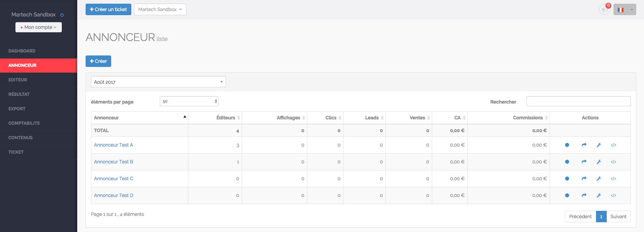Screen dimensions: 644x232
Task: Open Ticket section in sidebar
Action: tap(39, 152)
